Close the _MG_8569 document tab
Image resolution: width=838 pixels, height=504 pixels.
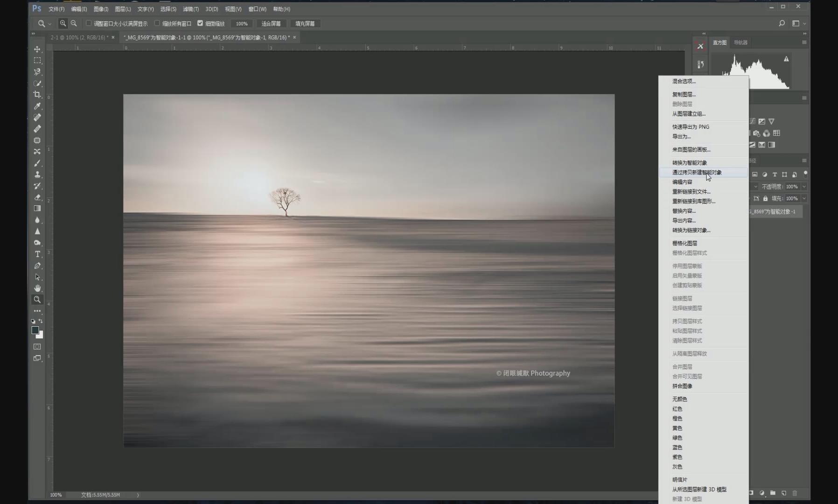click(x=294, y=37)
